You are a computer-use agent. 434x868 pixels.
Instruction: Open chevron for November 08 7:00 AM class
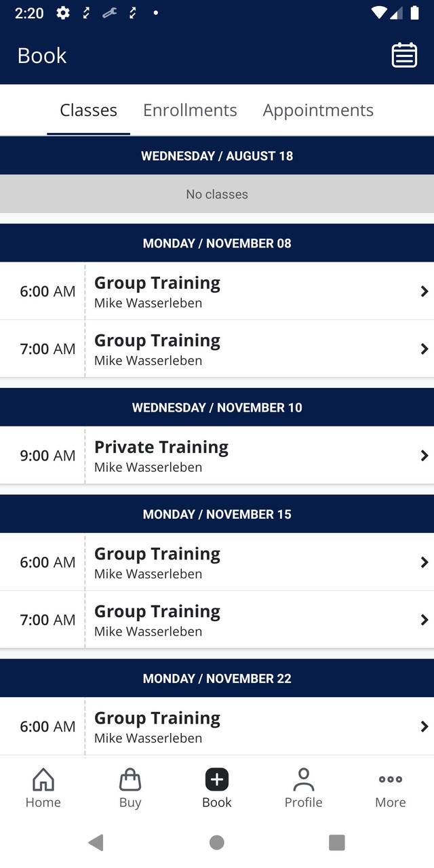[x=425, y=349]
